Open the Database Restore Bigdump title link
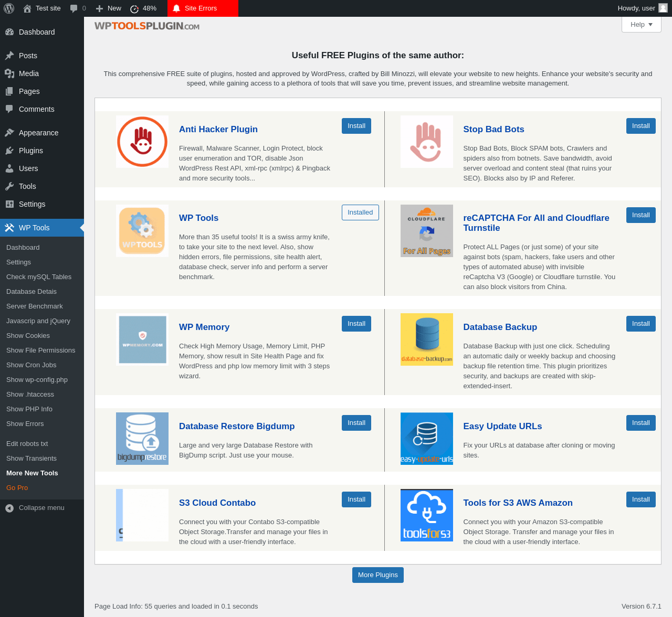 click(x=237, y=427)
